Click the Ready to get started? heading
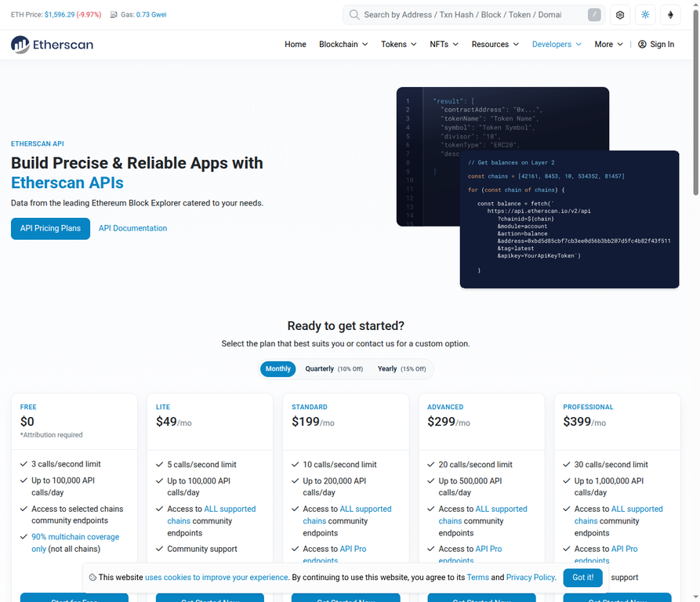 [346, 326]
